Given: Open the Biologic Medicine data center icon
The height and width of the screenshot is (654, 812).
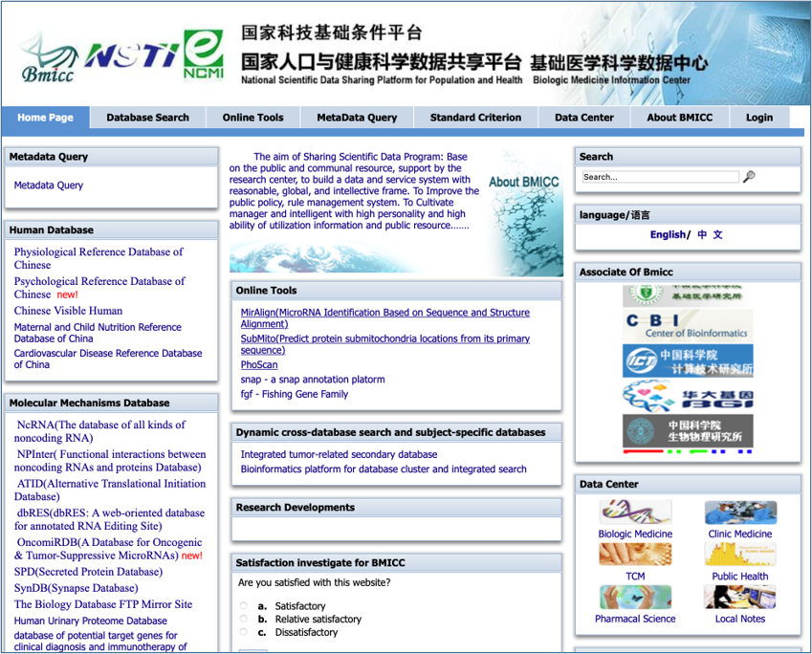Looking at the screenshot, I should [x=635, y=512].
